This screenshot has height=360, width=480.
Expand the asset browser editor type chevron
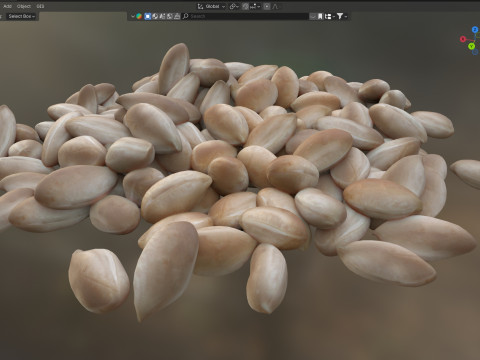coord(133,16)
